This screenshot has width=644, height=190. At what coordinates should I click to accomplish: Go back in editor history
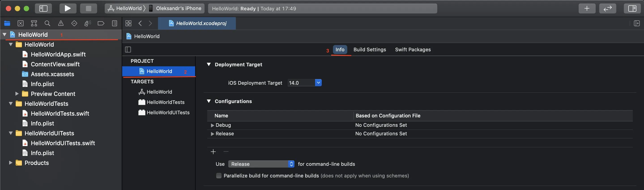[140, 24]
